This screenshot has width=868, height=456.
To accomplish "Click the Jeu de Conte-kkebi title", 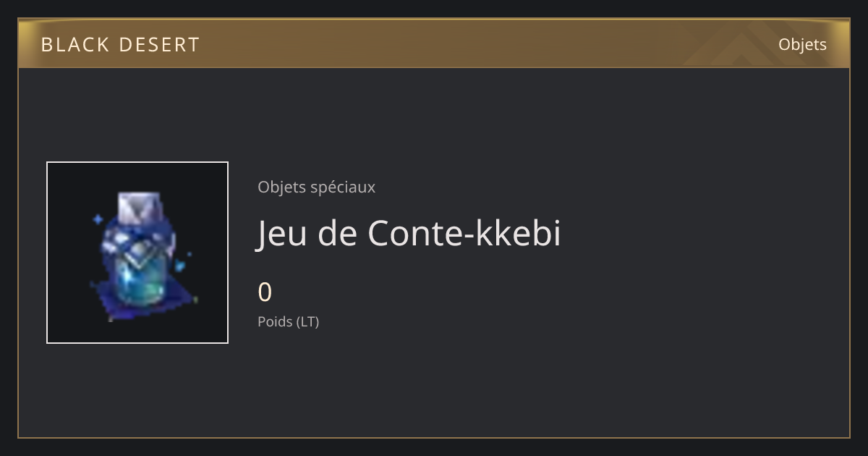I will pyautogui.click(x=409, y=233).
